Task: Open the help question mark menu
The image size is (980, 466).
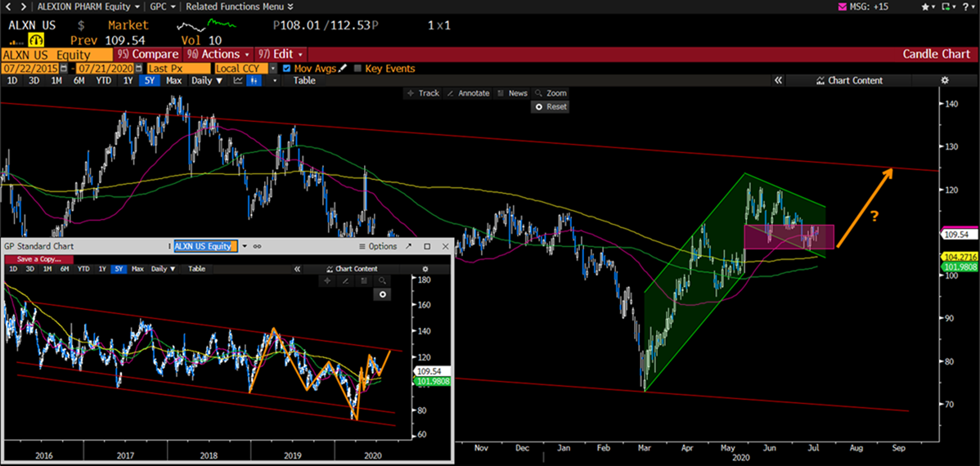Action: 969,7
